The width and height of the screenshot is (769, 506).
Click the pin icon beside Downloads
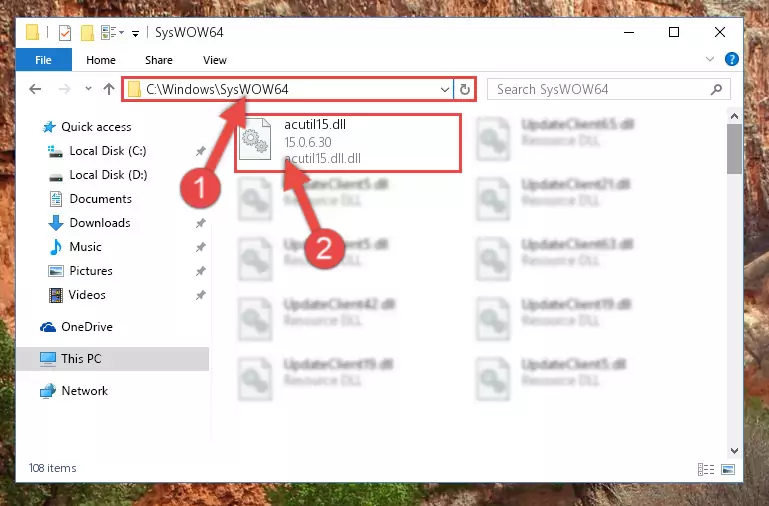[x=201, y=223]
